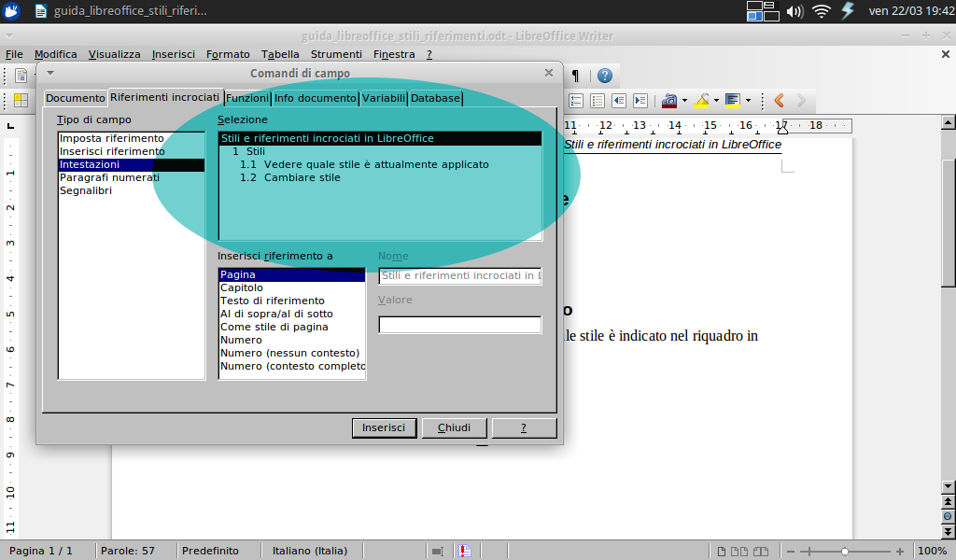
Task: Toggle bulleted list icon
Action: (x=597, y=101)
